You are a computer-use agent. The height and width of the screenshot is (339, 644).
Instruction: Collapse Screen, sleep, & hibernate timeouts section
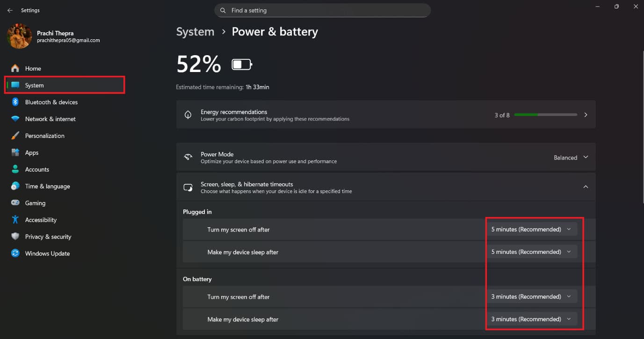586,186
